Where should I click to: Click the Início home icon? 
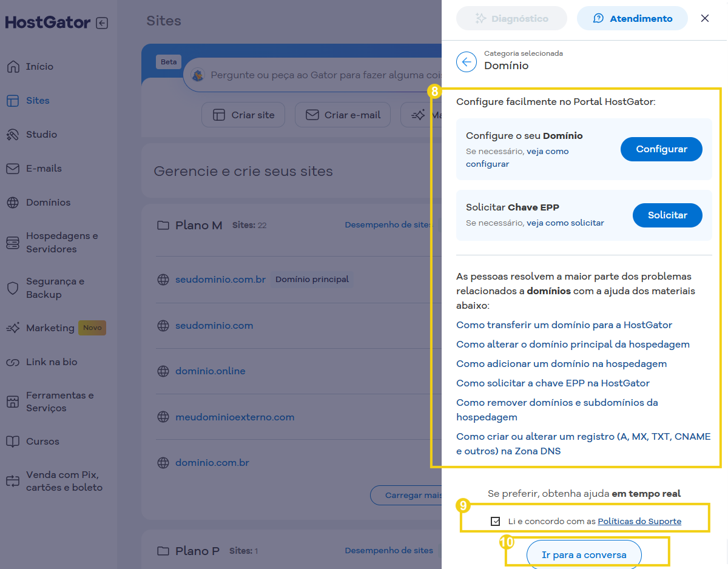[x=13, y=67]
